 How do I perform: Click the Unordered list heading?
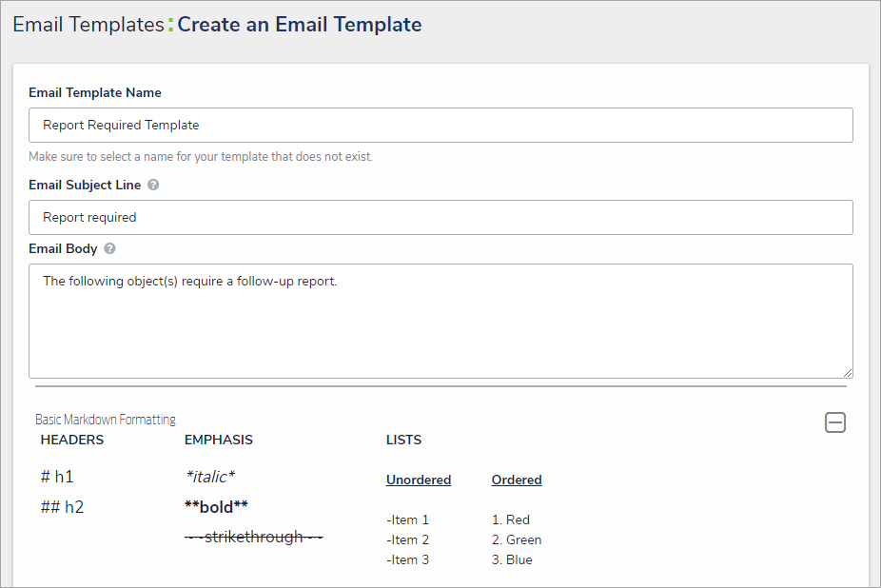pyautogui.click(x=419, y=480)
